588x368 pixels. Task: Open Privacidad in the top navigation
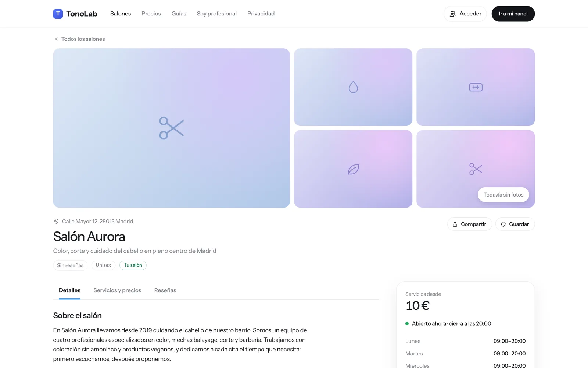(261, 14)
